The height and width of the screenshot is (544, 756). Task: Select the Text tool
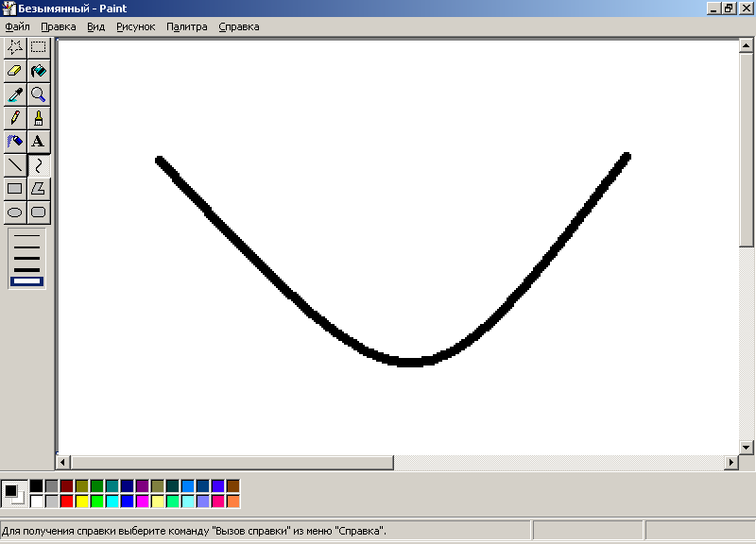point(39,142)
